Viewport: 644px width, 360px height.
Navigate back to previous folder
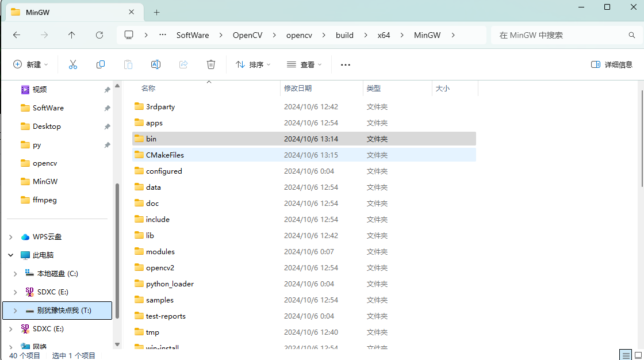[x=17, y=35]
